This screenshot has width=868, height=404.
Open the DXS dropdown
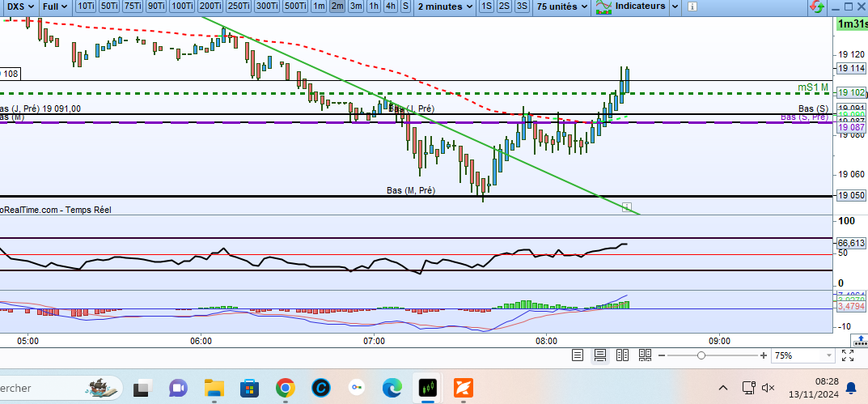(x=19, y=6)
